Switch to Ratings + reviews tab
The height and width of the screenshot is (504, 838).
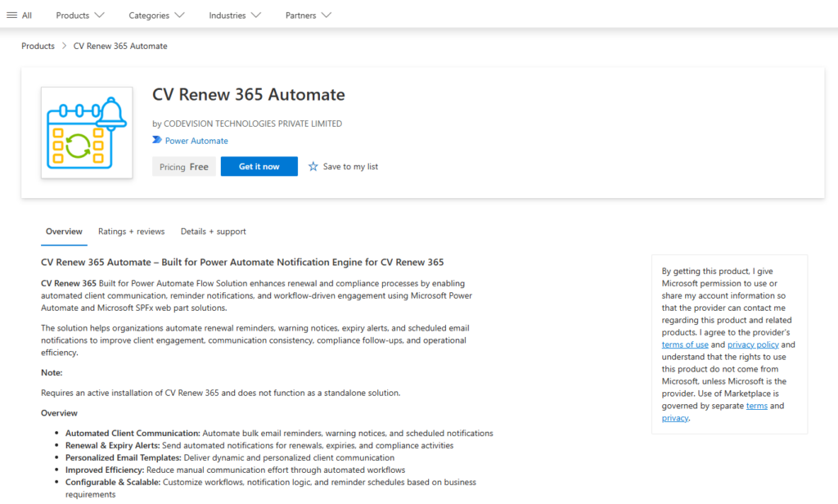(x=132, y=232)
